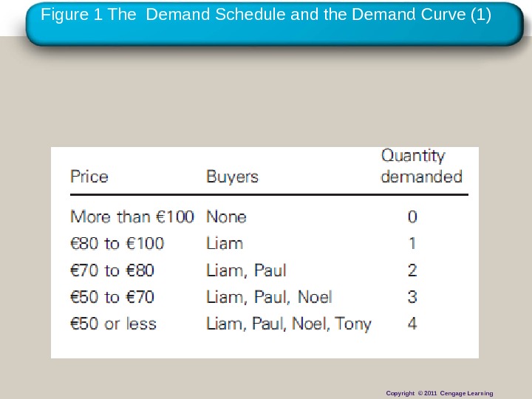Image resolution: width=532 pixels, height=399 pixels.
Task: Select the 'Liam, Paul' buyers cell
Action: coord(246,270)
